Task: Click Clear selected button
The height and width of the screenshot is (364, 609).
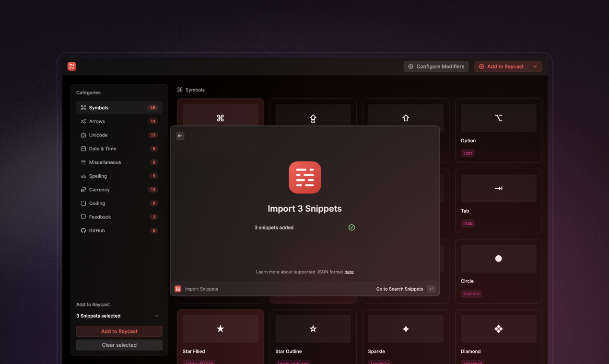Action: click(x=119, y=345)
